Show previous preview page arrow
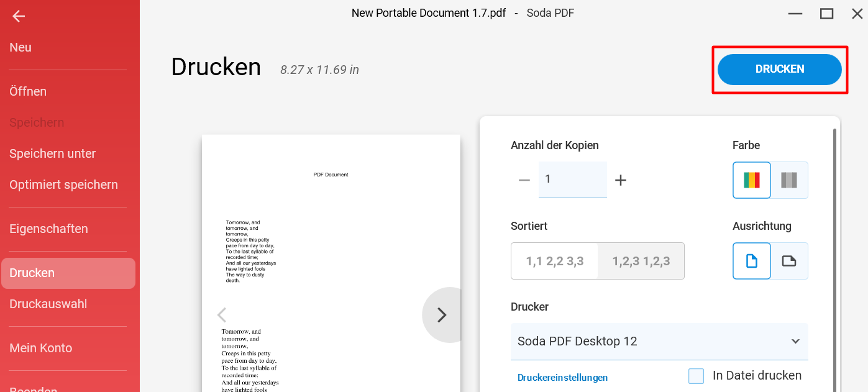Image resolution: width=868 pixels, height=392 pixels. click(221, 315)
